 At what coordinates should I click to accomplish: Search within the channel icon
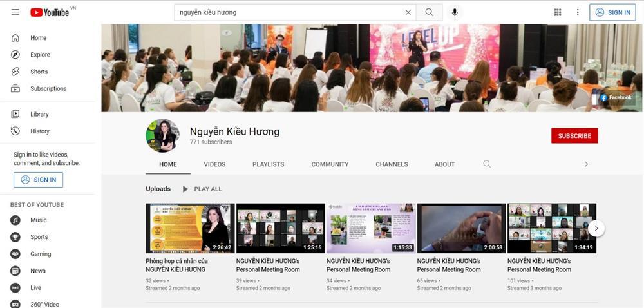(x=487, y=164)
